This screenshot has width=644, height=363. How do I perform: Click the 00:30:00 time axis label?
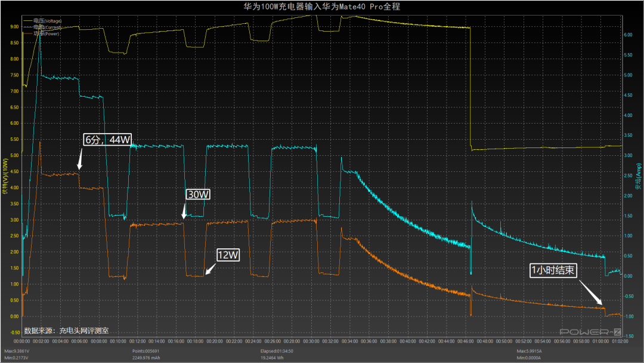pyautogui.click(x=311, y=342)
